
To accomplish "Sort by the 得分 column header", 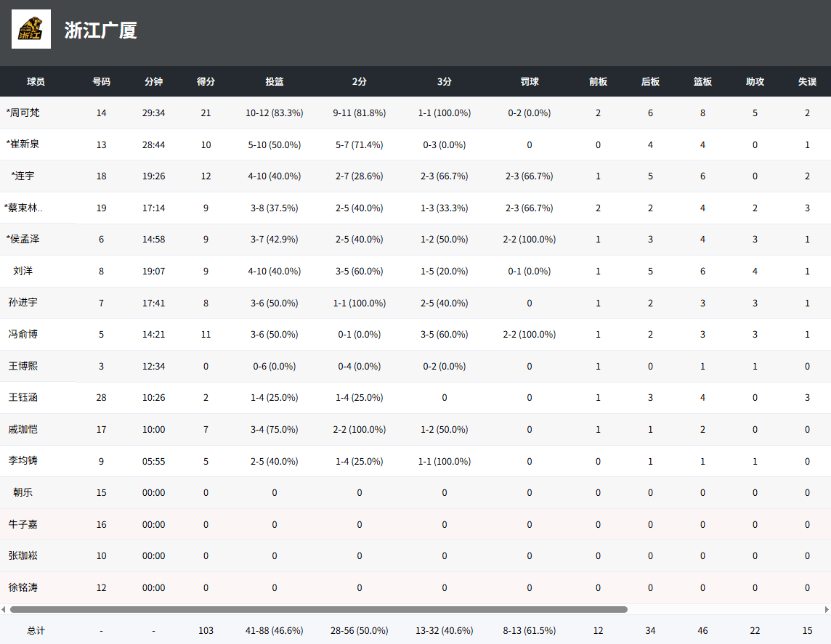I will pyautogui.click(x=206, y=82).
